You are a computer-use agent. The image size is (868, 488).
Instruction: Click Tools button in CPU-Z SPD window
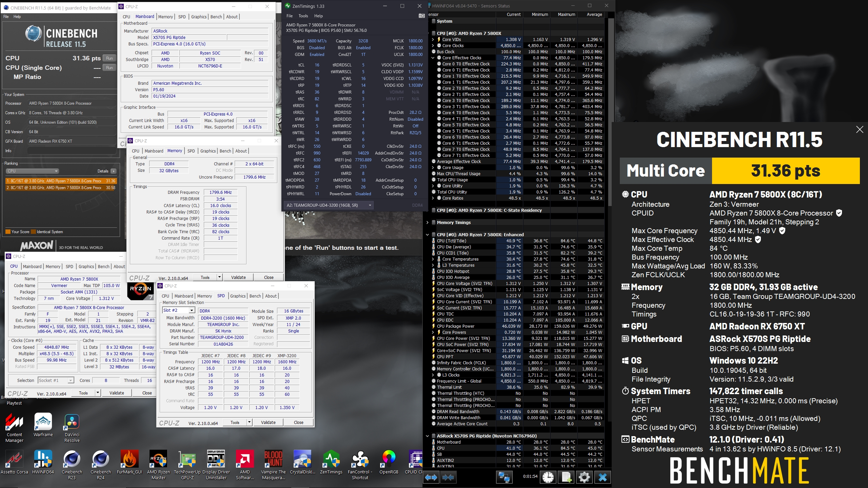(x=235, y=422)
